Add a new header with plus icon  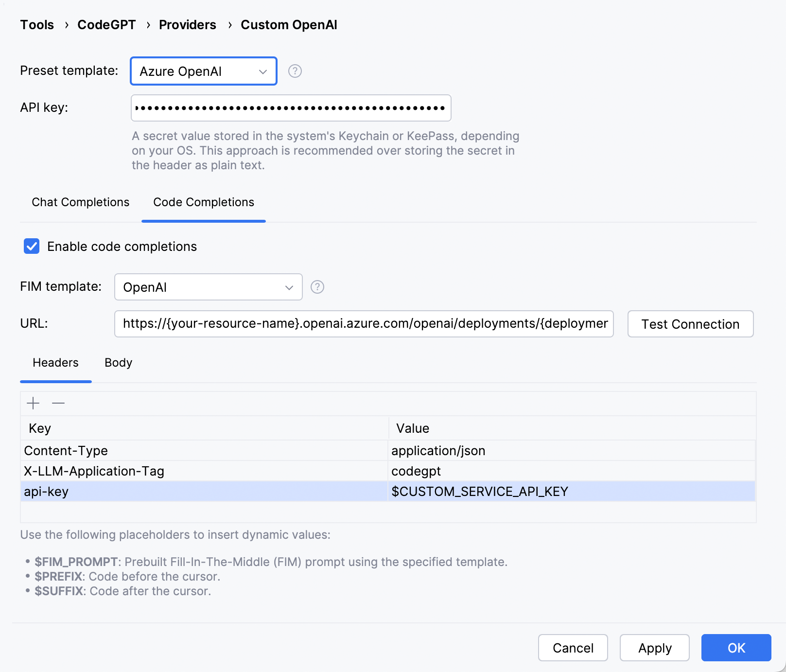(x=33, y=403)
